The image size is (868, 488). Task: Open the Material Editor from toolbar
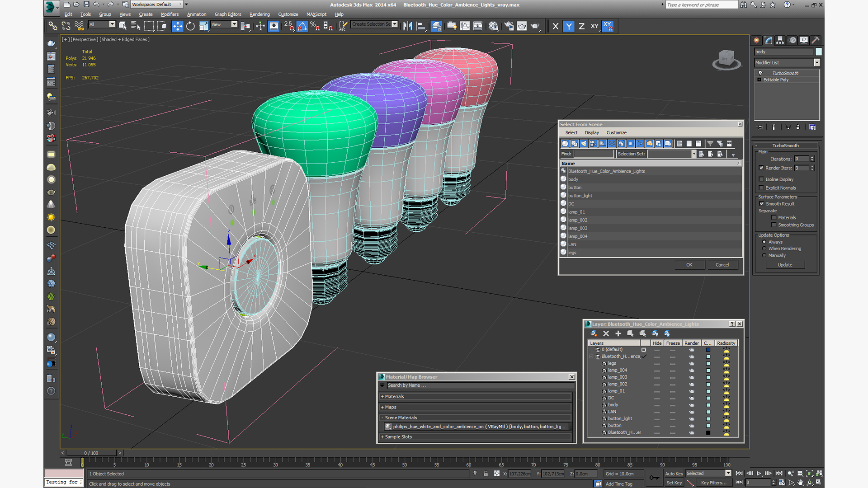(493, 26)
